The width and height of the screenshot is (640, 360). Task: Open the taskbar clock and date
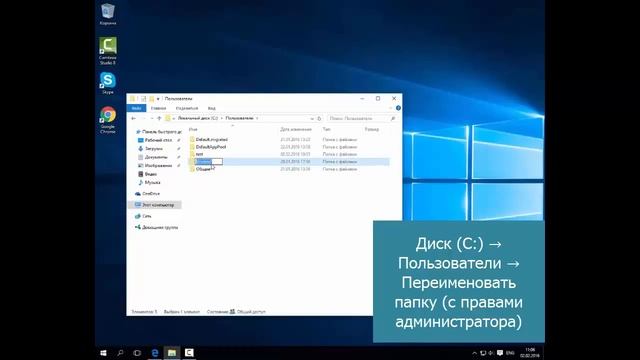pyautogui.click(x=530, y=353)
